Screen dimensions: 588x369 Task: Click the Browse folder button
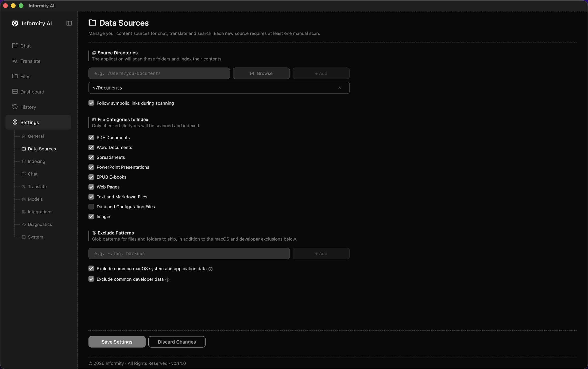pyautogui.click(x=261, y=73)
